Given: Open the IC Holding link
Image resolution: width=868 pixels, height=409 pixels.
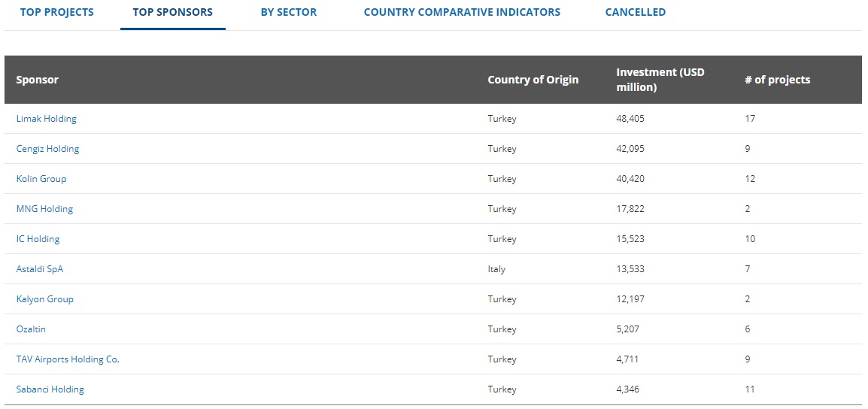Looking at the screenshot, I should coord(38,239).
